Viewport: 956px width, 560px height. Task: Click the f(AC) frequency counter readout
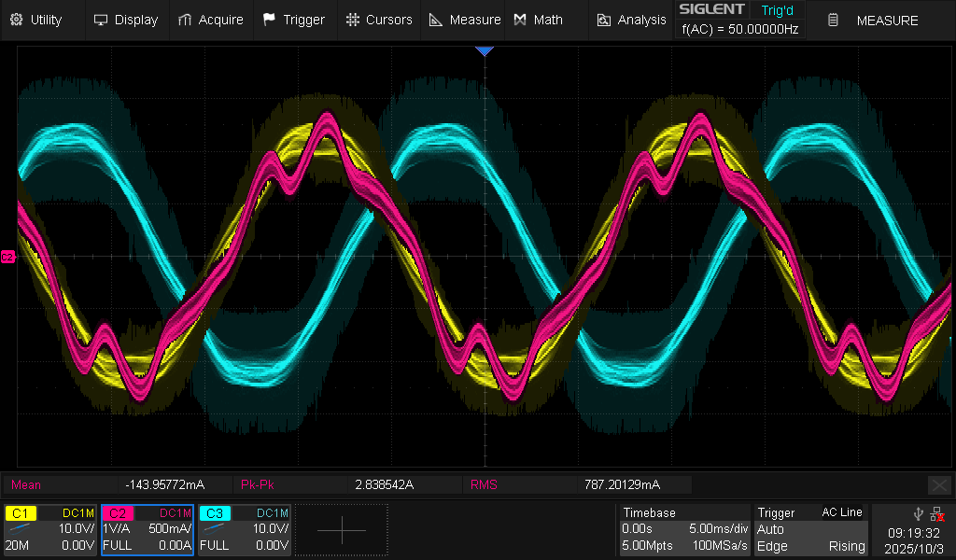tap(739, 29)
